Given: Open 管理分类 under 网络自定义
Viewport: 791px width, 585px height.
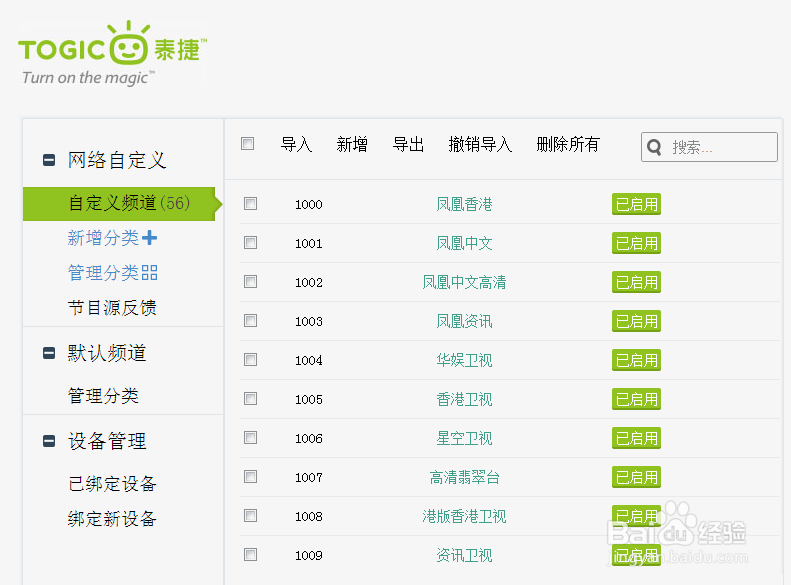Looking at the screenshot, I should (103, 273).
